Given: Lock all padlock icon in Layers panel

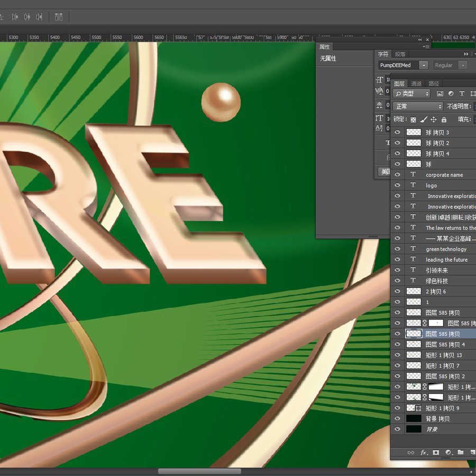Looking at the screenshot, I should (444, 120).
